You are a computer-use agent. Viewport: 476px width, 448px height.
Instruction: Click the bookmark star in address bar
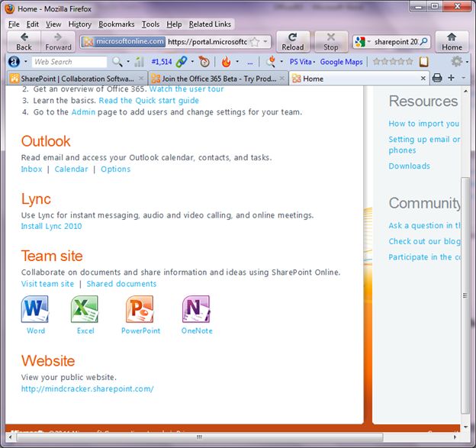(x=254, y=42)
